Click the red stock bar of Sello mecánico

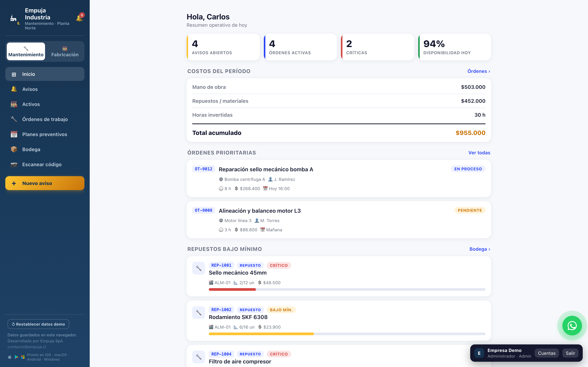click(x=232, y=289)
